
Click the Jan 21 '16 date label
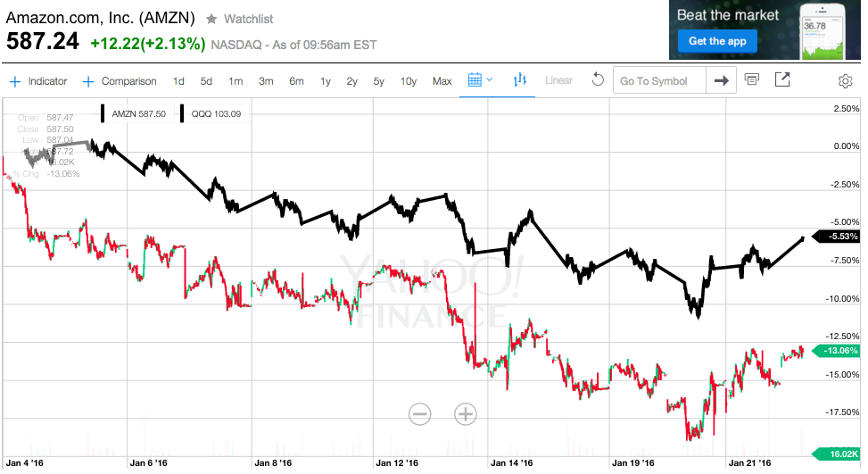click(749, 463)
